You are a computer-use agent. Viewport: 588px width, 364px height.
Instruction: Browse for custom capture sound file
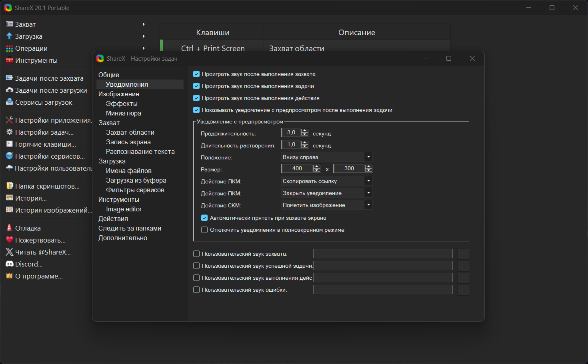pyautogui.click(x=463, y=254)
